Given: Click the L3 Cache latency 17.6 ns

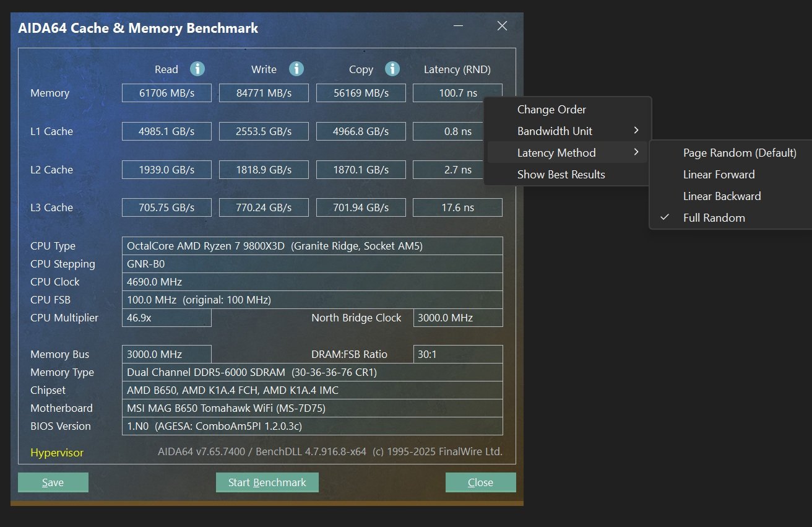Looking at the screenshot, I should coord(457,207).
